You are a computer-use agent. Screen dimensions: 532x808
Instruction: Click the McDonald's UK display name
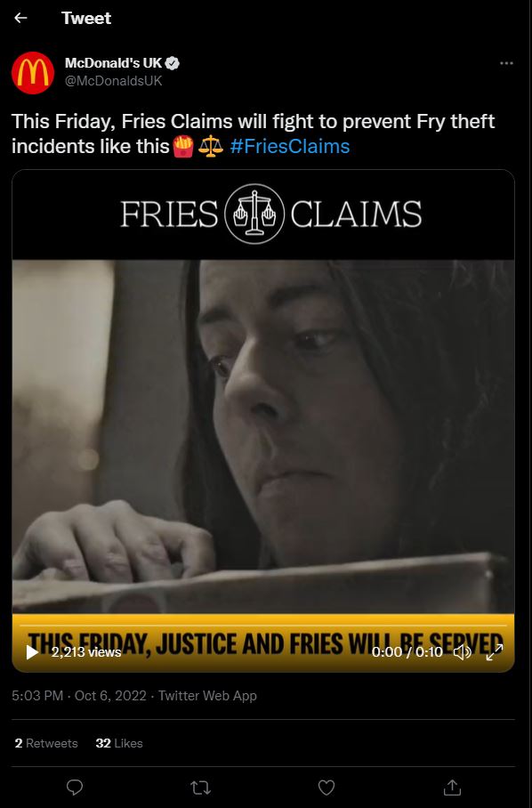coord(113,63)
